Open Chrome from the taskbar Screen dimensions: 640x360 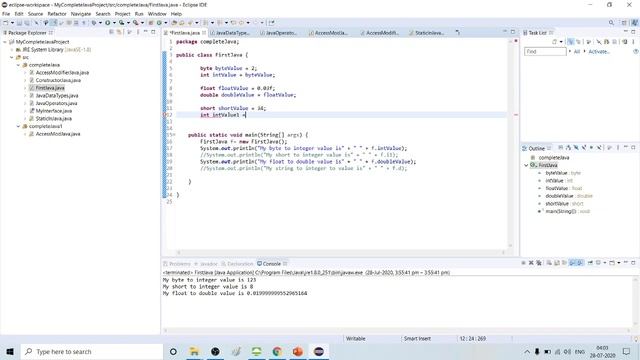[x=277, y=351]
